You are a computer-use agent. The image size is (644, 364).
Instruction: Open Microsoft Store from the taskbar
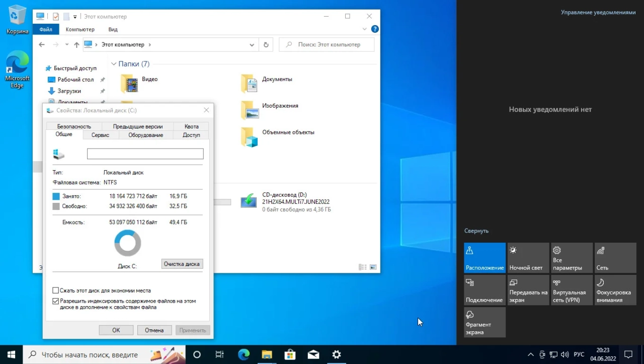pos(290,354)
